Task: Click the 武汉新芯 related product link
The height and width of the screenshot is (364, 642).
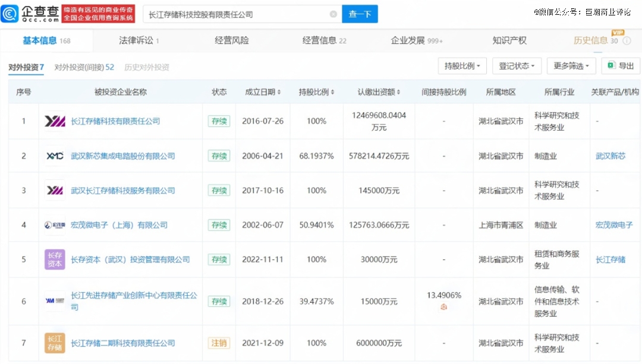Action: pos(610,156)
